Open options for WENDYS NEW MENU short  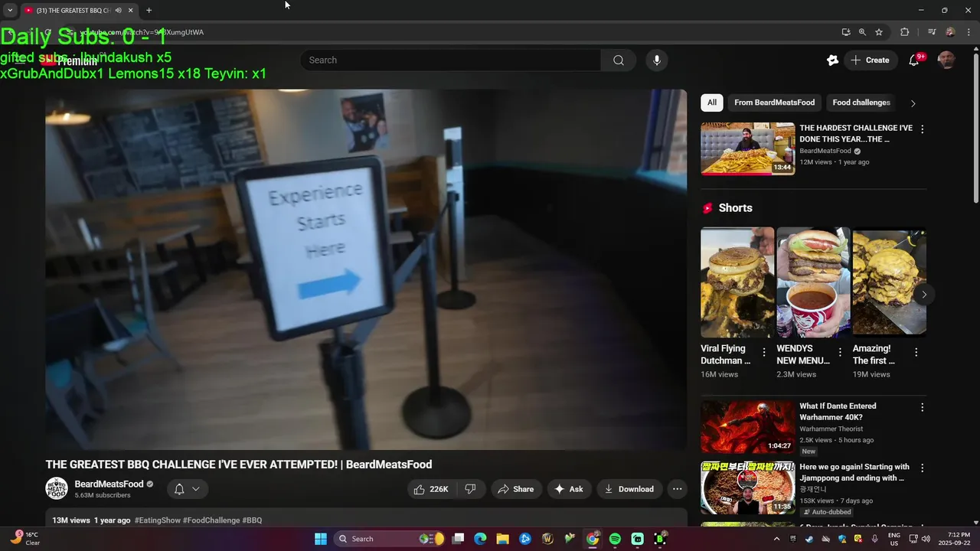pos(840,353)
